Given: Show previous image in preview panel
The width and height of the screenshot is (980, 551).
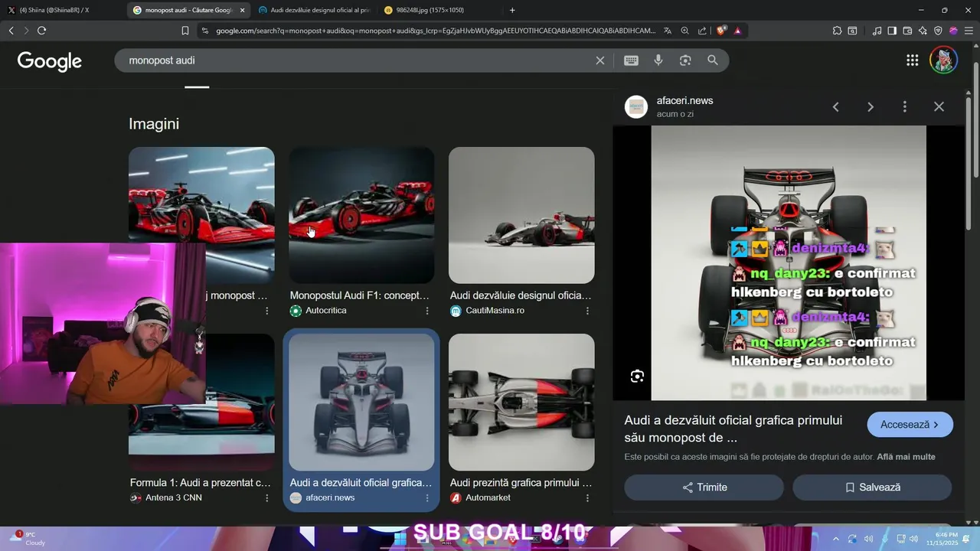Looking at the screenshot, I should click(x=835, y=107).
